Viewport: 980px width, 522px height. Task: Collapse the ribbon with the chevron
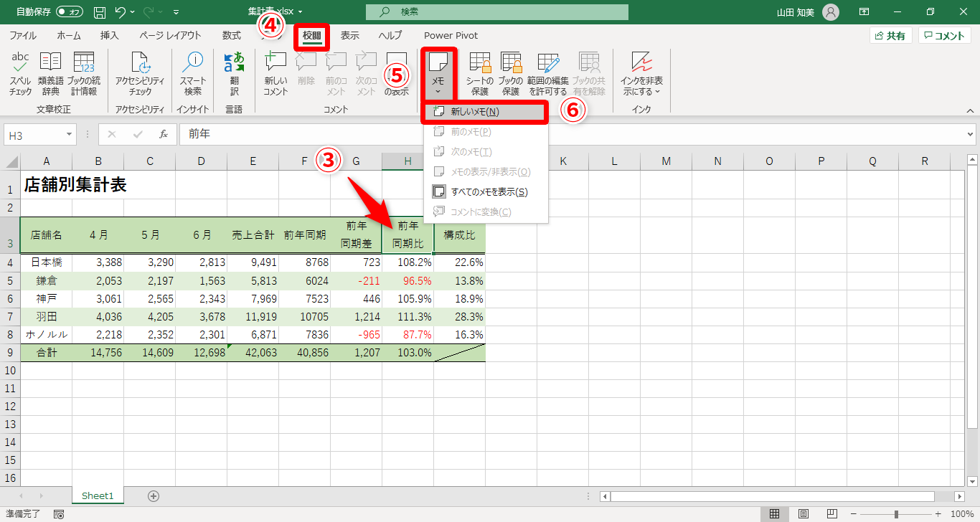pos(970,110)
